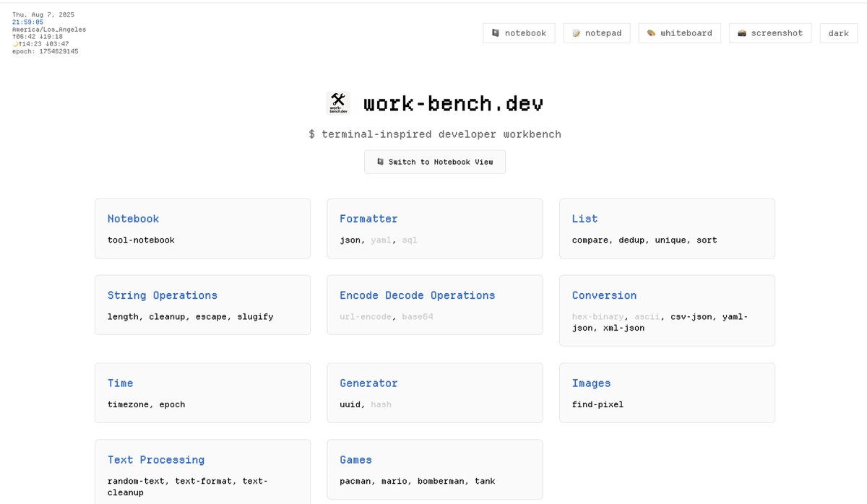Select the sort list tool

[707, 240]
